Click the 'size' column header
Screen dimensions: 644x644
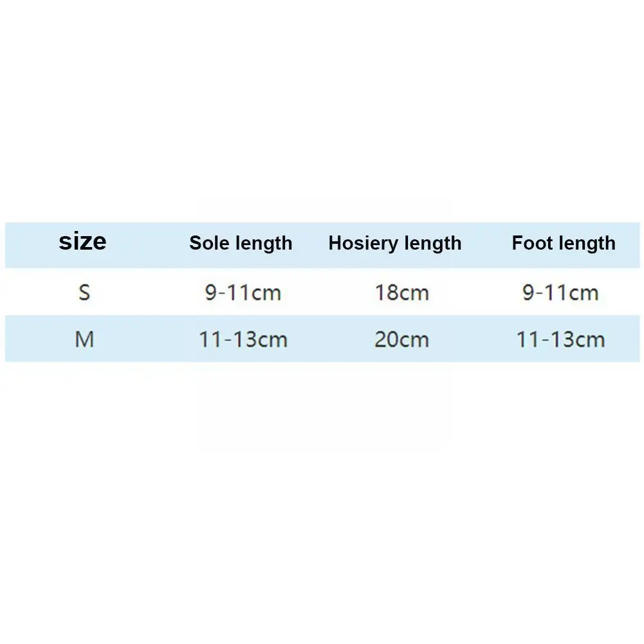point(82,242)
